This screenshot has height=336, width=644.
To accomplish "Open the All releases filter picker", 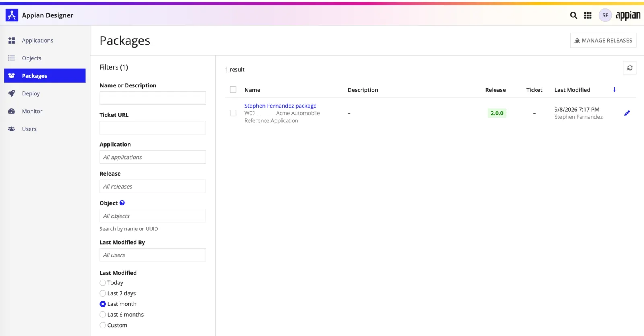I will pyautogui.click(x=153, y=187).
